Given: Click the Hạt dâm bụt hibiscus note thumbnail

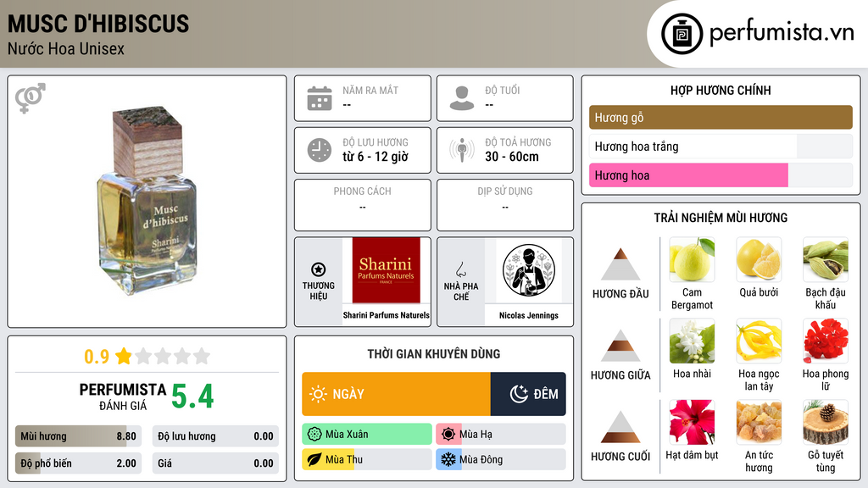Looking at the screenshot, I should pos(692,423).
